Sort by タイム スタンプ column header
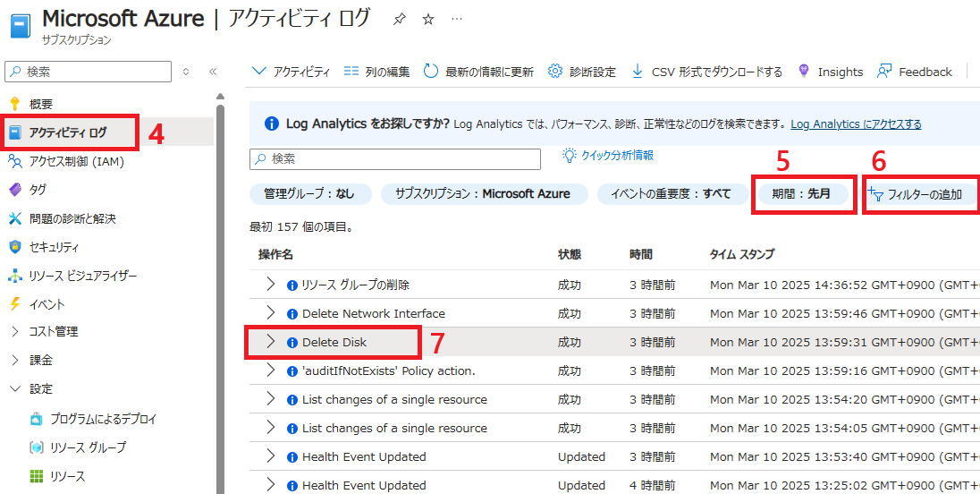The height and width of the screenshot is (494, 980). (x=742, y=254)
